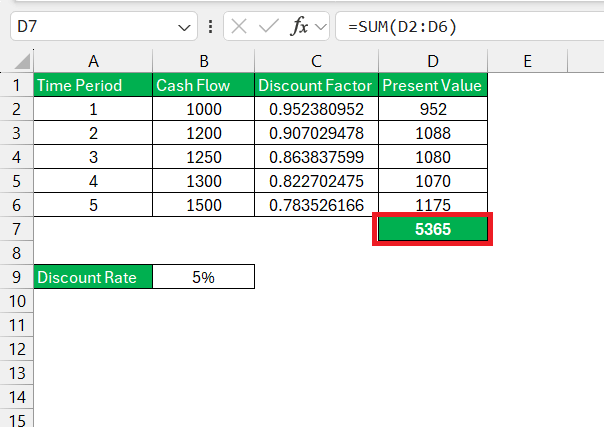604x427 pixels.
Task: Select column B header
Action: tap(204, 61)
